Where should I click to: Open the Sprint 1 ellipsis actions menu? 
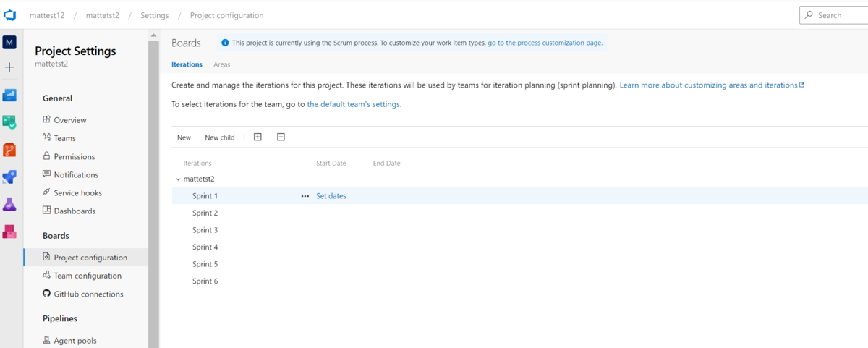click(305, 196)
